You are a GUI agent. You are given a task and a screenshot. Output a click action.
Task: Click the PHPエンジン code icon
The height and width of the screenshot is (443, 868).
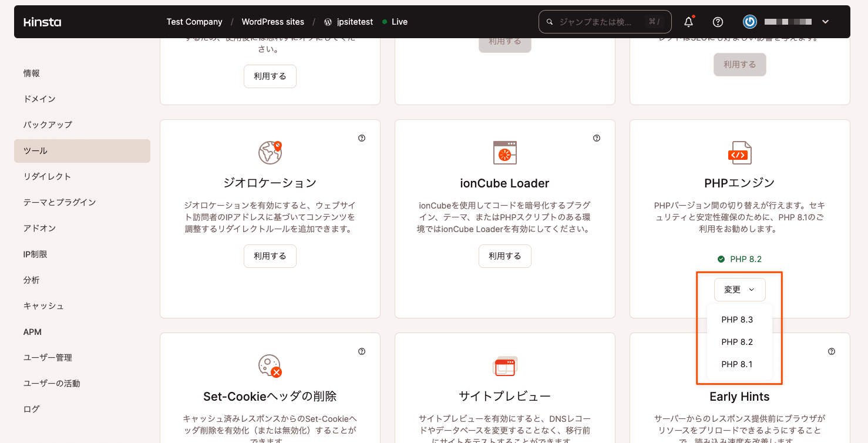pos(739,152)
